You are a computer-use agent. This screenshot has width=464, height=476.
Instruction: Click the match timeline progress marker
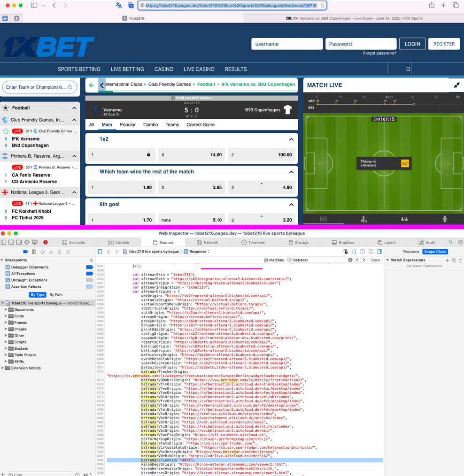click(414, 104)
